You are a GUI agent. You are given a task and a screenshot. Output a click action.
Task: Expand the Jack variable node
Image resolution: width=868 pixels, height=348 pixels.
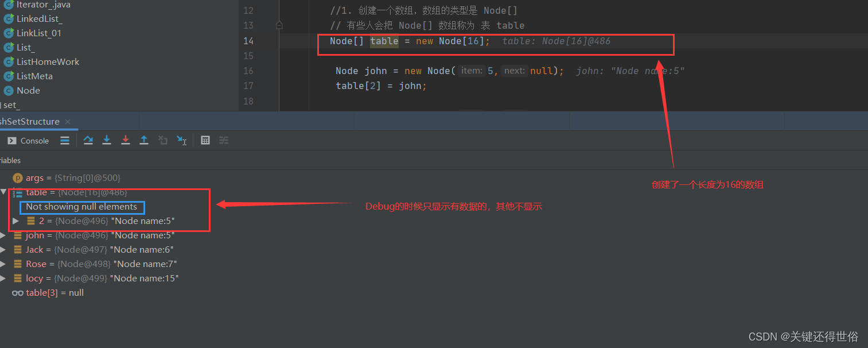pos(4,249)
